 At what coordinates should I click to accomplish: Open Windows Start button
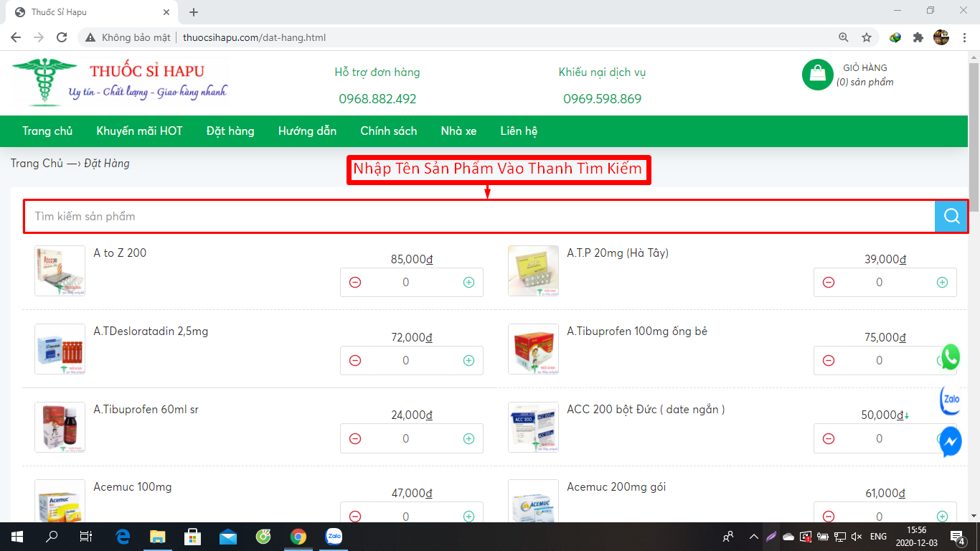coord(17,536)
